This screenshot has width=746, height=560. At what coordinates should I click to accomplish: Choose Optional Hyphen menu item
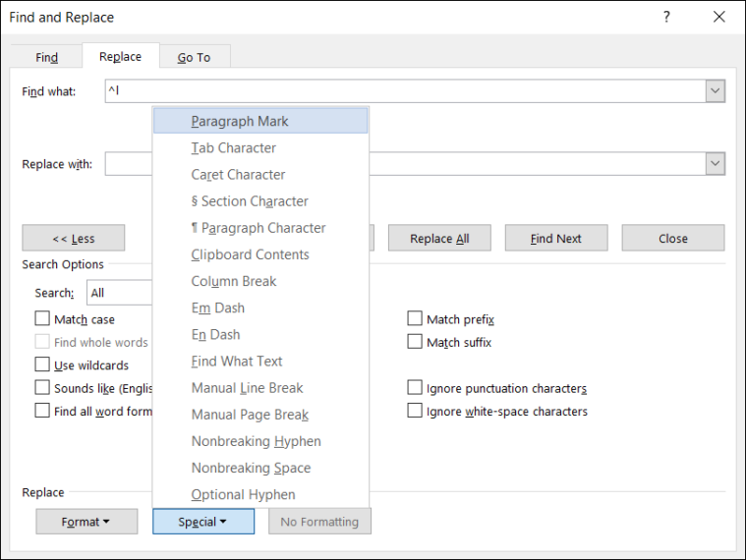pyautogui.click(x=260, y=494)
